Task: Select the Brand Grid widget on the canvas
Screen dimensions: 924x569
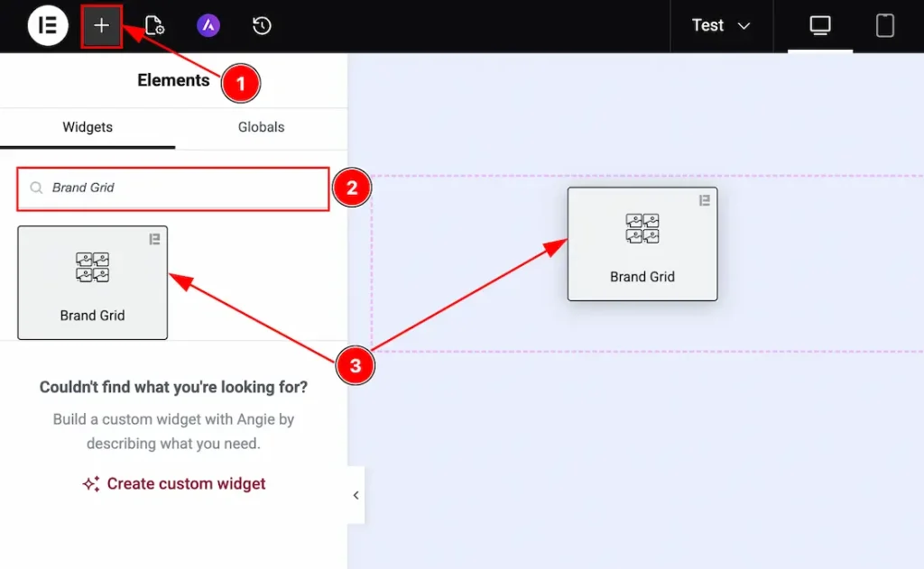Action: [642, 243]
